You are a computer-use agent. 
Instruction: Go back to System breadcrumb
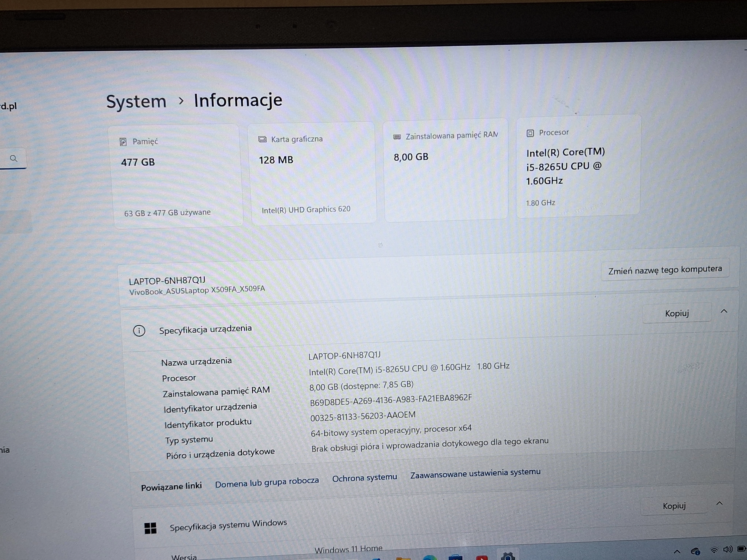(136, 101)
